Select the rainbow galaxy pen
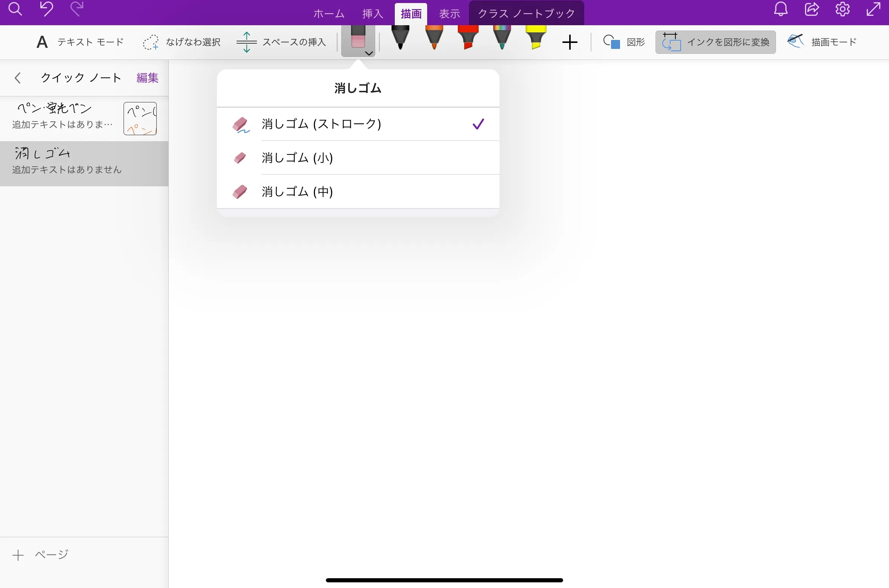Viewport: 889px width, 588px height. coord(502,40)
